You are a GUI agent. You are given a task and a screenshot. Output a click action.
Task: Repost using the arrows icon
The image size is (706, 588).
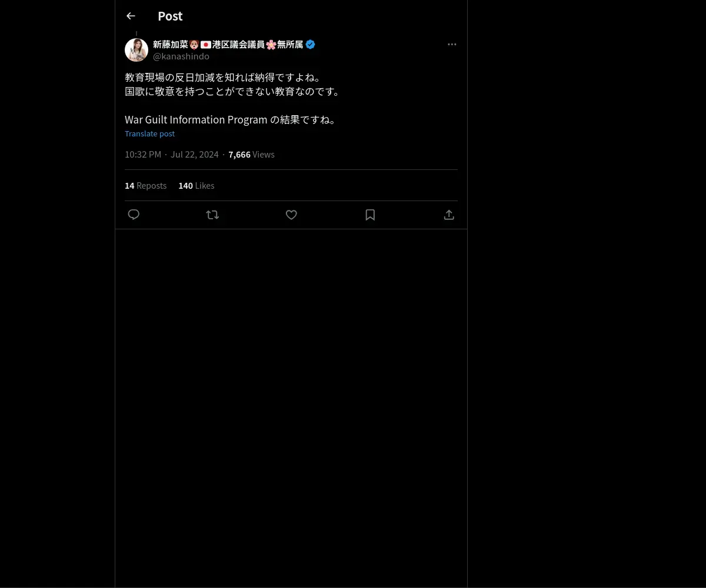[212, 215]
